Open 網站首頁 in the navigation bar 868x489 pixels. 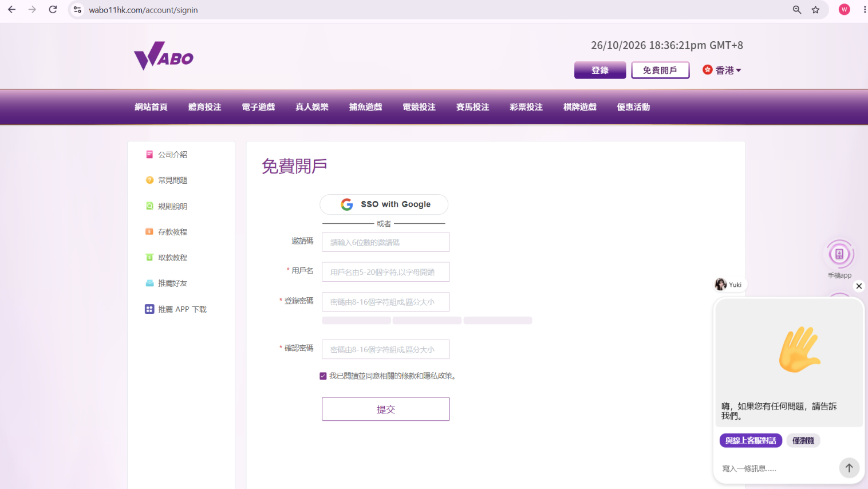(x=151, y=107)
